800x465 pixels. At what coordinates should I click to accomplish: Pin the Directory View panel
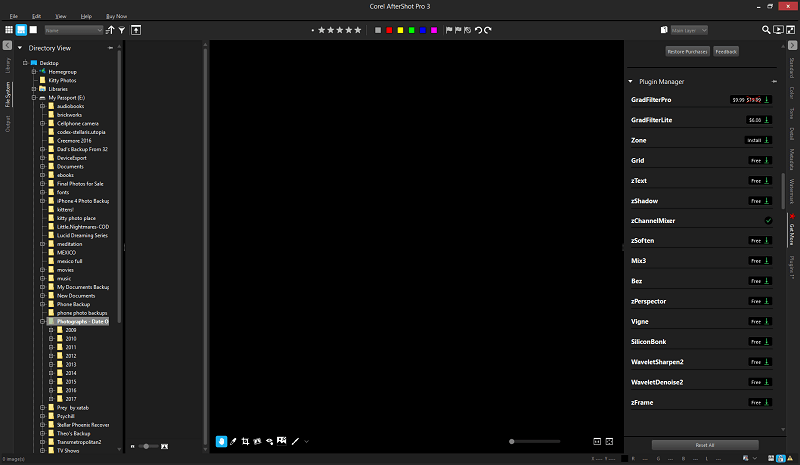[x=111, y=48]
